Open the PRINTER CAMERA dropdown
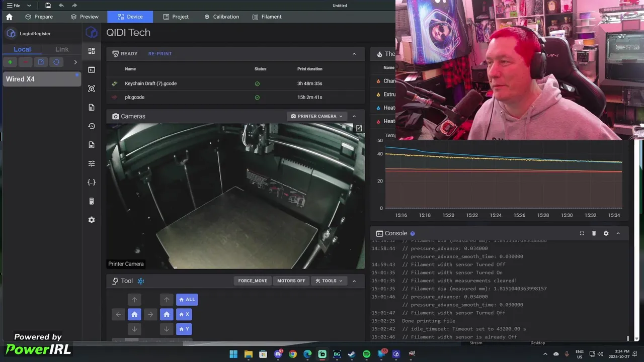Viewport: 644px width, 362px height. (x=317, y=116)
